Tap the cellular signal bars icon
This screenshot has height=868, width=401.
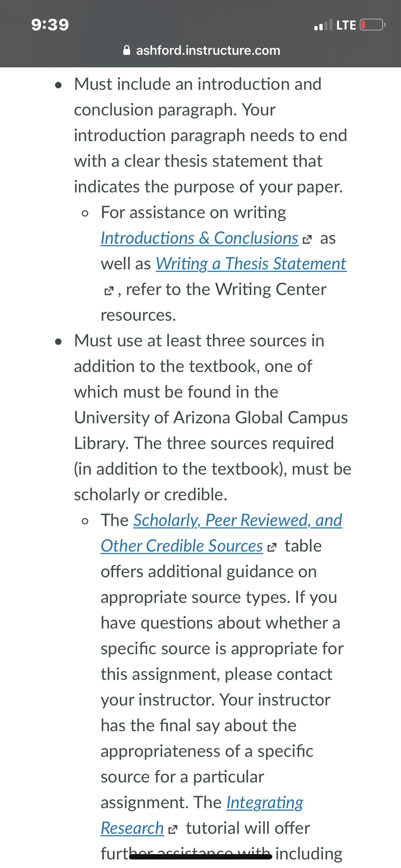pos(323,25)
